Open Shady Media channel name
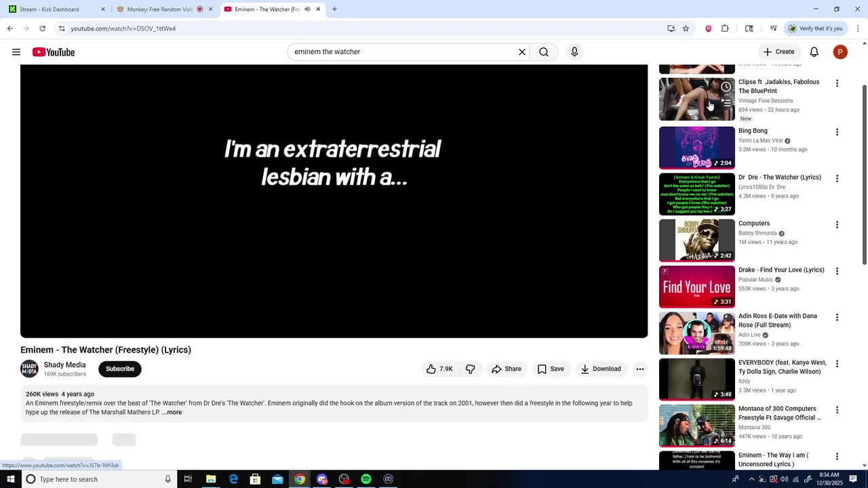Screen dimensions: 868x488 [65, 365]
